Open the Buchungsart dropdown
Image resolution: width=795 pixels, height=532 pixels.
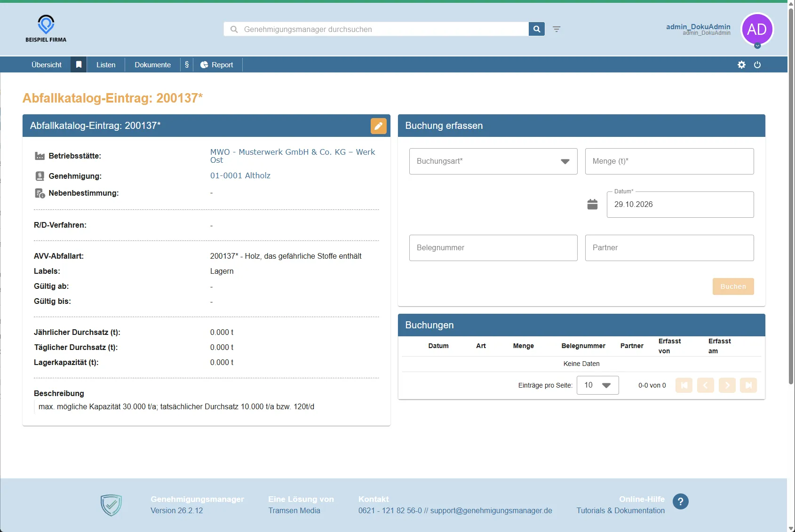(493, 161)
